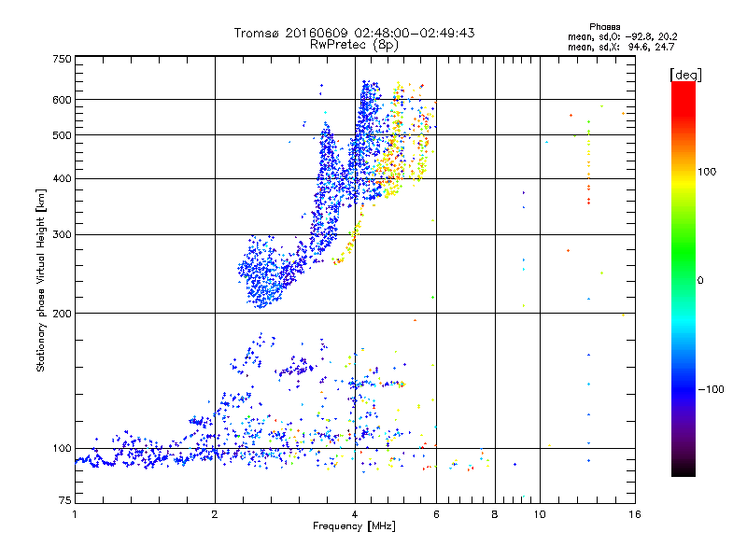The width and height of the screenshot is (747, 560).
Task: Click the 'RwPretec (8p)' subtitle
Action: tap(354, 45)
